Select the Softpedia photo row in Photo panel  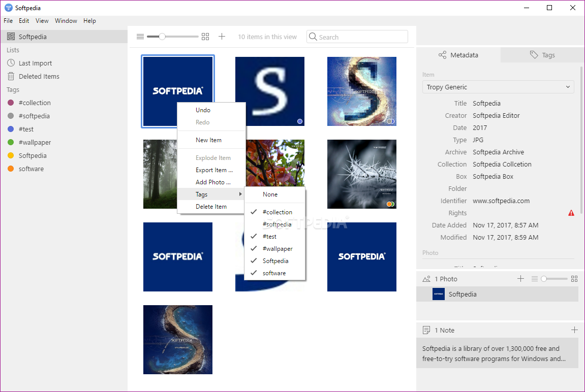click(497, 294)
